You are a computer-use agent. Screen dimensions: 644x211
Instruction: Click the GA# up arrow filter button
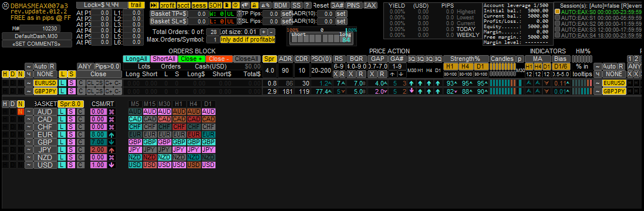(393, 74)
